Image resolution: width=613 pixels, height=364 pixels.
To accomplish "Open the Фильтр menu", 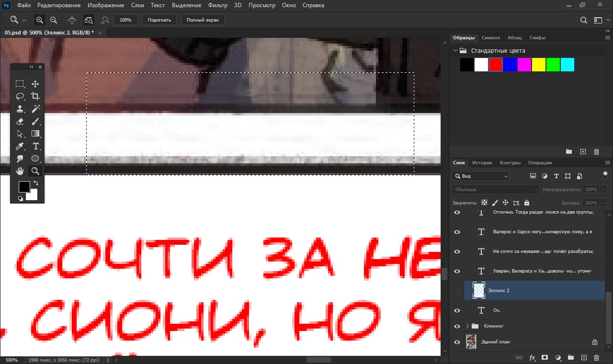I will (x=218, y=5).
